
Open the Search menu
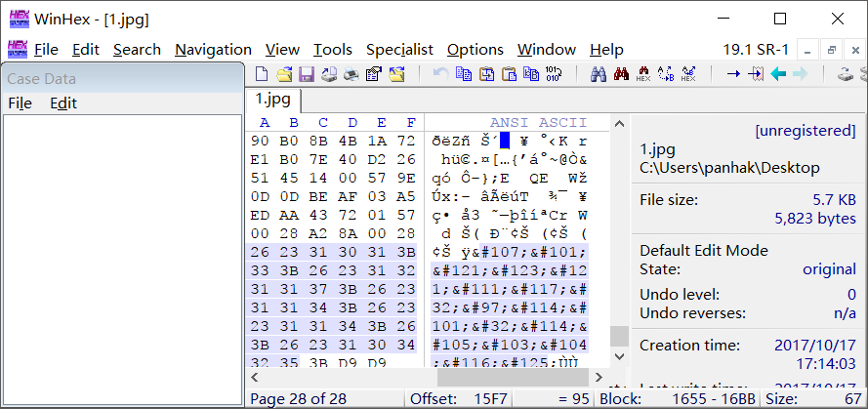137,50
